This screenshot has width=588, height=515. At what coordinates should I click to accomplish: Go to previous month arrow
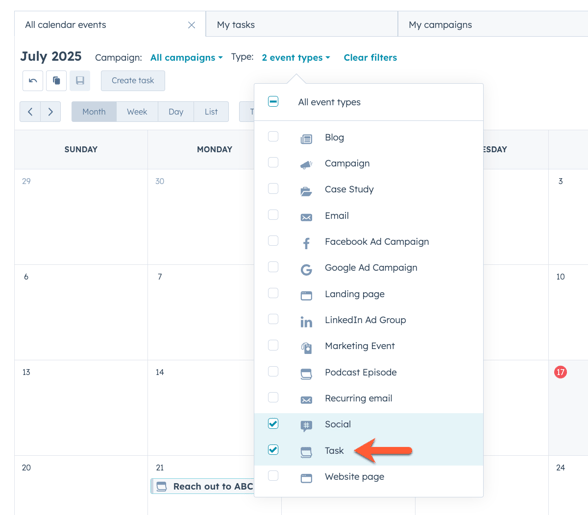pyautogui.click(x=30, y=112)
